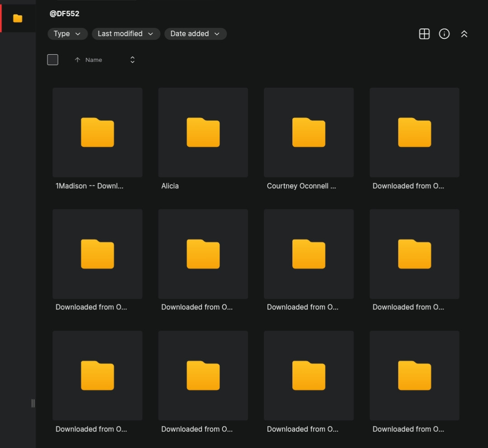Open the Last modified filter dropdown
Viewport: 488px width, 448px height.
point(126,33)
